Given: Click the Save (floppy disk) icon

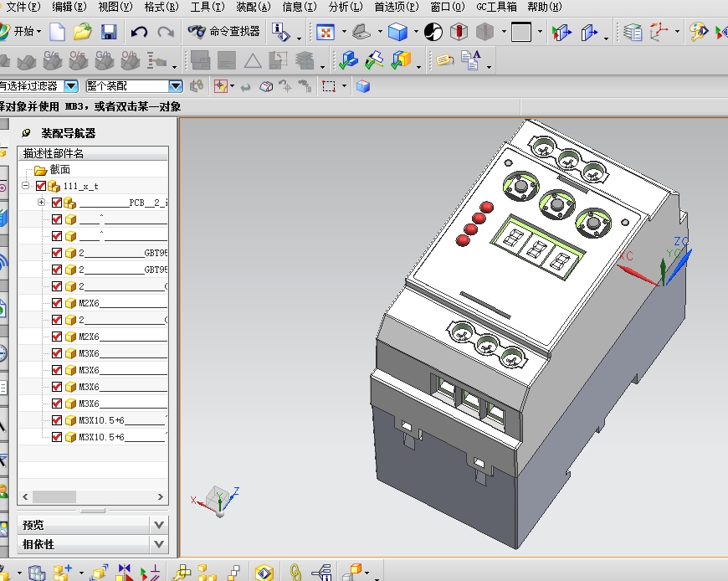Looking at the screenshot, I should (109, 33).
